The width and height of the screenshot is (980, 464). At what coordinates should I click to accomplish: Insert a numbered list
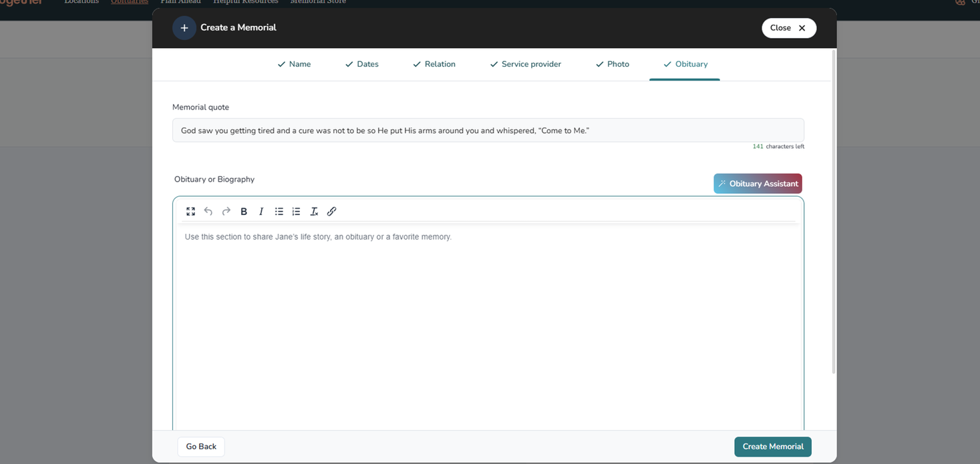297,212
